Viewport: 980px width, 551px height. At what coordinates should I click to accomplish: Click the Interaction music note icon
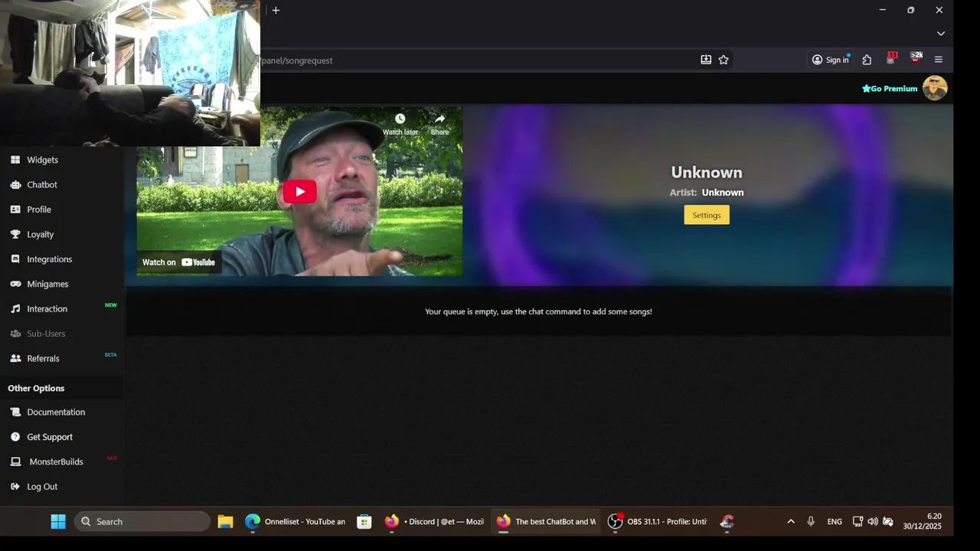(x=15, y=309)
